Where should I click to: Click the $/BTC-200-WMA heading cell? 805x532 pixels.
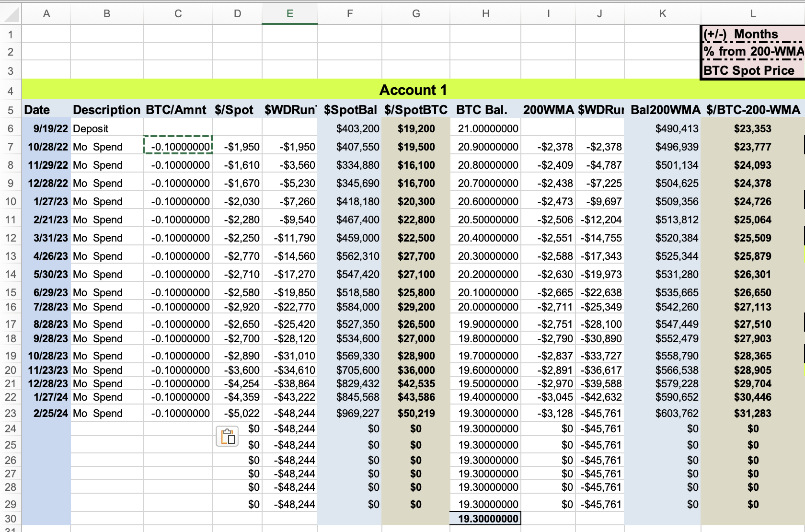(753, 110)
